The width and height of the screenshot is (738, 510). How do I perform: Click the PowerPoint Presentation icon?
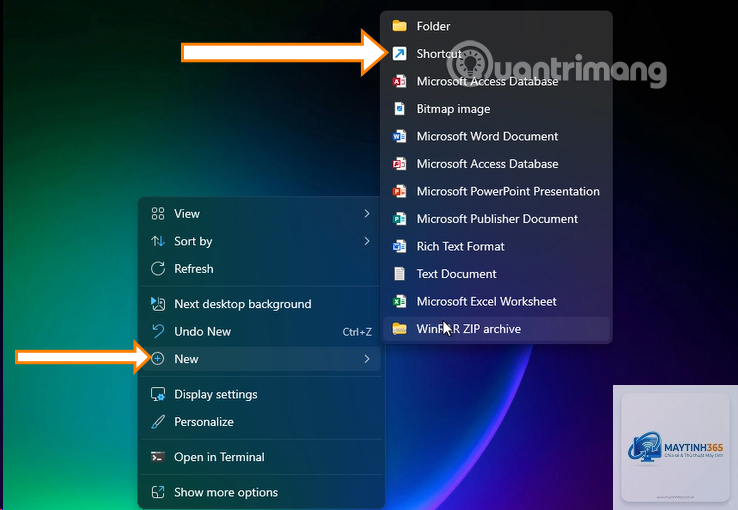click(400, 191)
